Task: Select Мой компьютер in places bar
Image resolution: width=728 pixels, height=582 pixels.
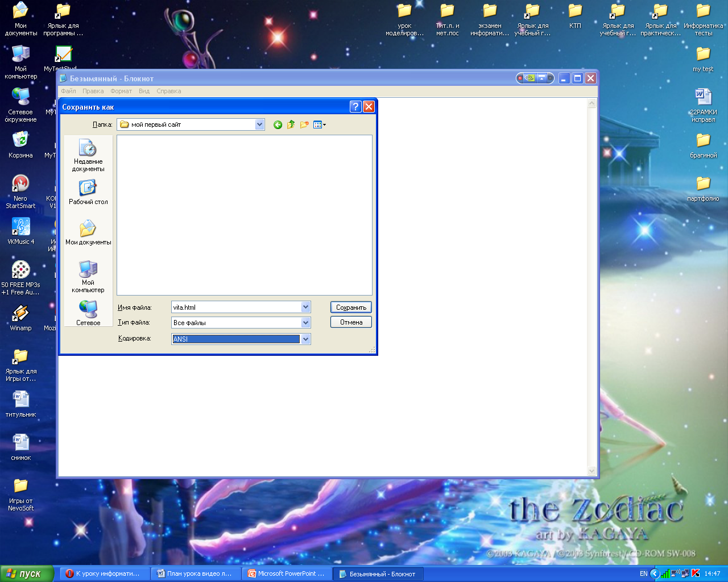Action: click(x=88, y=276)
